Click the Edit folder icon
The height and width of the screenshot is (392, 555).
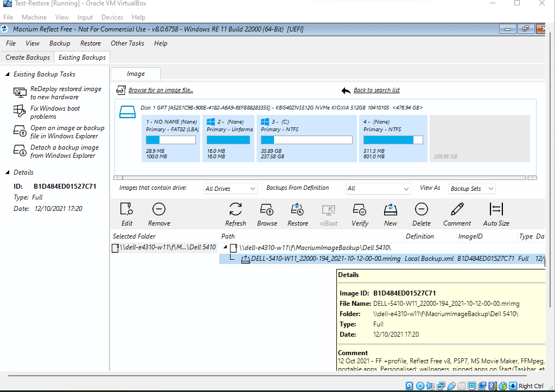coord(126,209)
